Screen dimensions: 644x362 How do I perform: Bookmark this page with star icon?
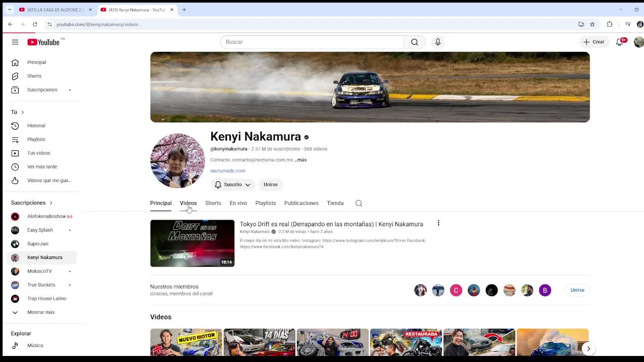pyautogui.click(x=592, y=24)
